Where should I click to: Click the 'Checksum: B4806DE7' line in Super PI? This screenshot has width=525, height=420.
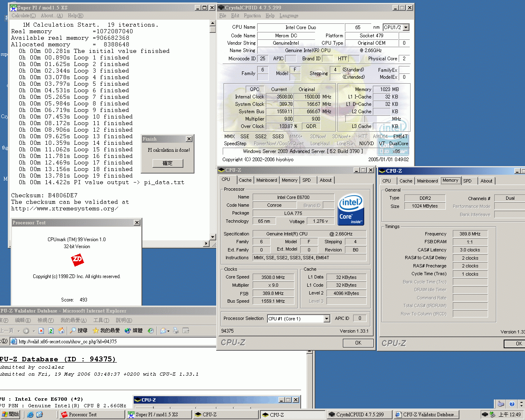pos(44,195)
